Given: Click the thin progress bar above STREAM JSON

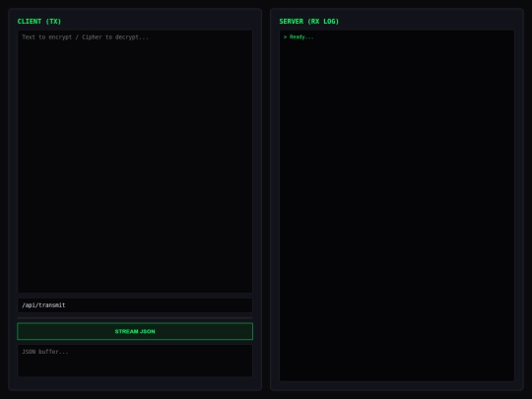Looking at the screenshot, I should pos(135,318).
